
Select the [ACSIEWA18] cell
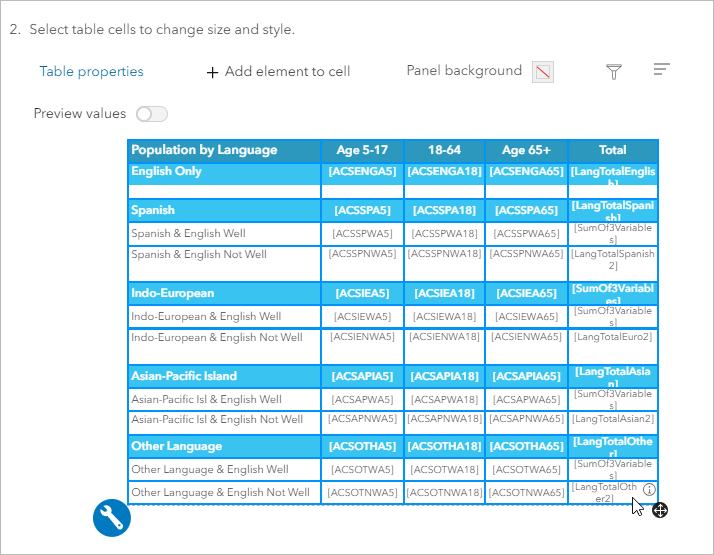pyautogui.click(x=444, y=316)
